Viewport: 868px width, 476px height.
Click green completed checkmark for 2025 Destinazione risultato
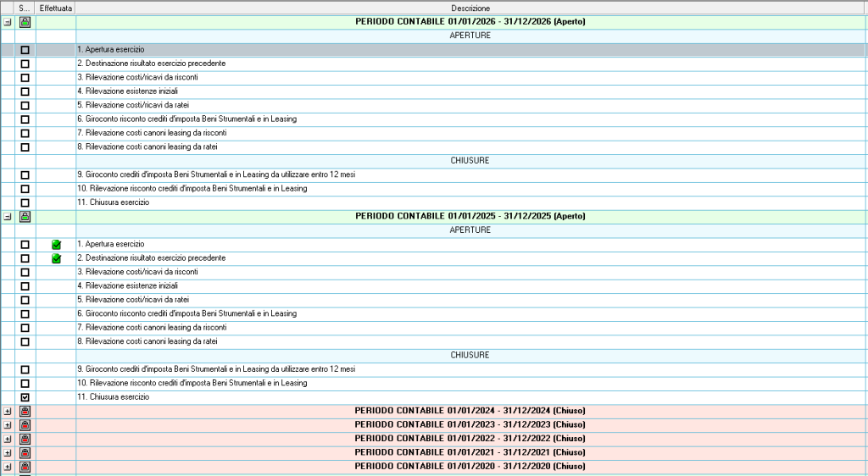point(56,258)
